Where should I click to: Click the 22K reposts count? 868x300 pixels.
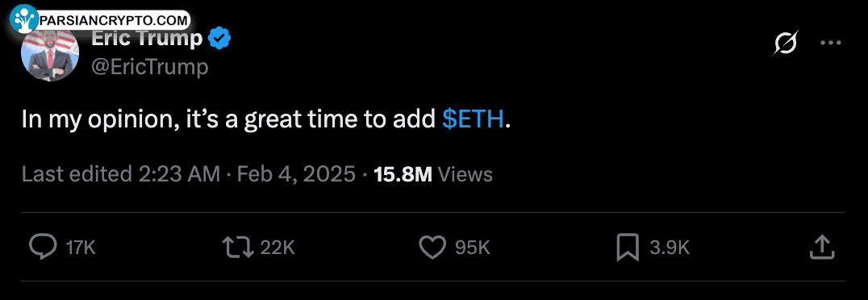pos(278,248)
